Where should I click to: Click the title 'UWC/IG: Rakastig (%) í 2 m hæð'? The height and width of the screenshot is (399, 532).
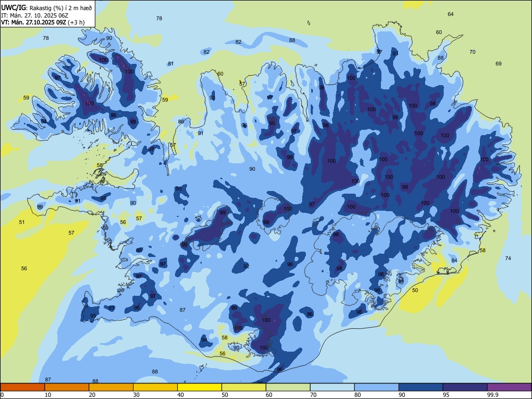point(46,8)
